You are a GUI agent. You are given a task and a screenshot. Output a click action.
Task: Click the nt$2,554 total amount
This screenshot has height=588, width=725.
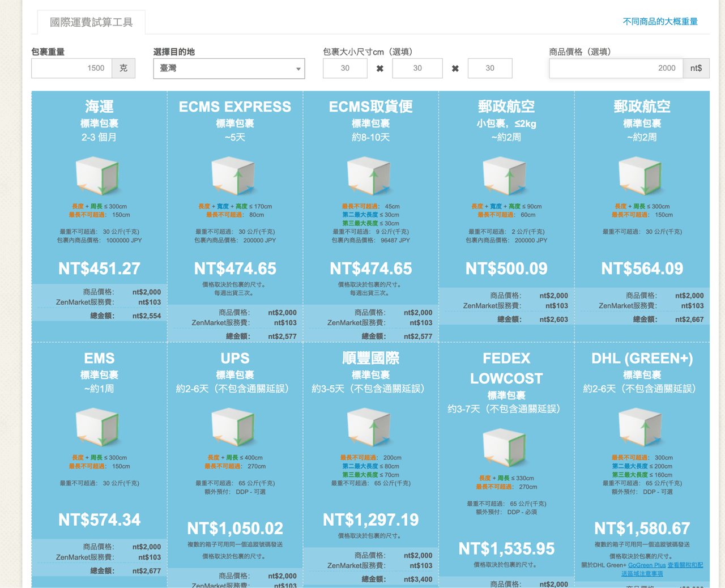[147, 316]
